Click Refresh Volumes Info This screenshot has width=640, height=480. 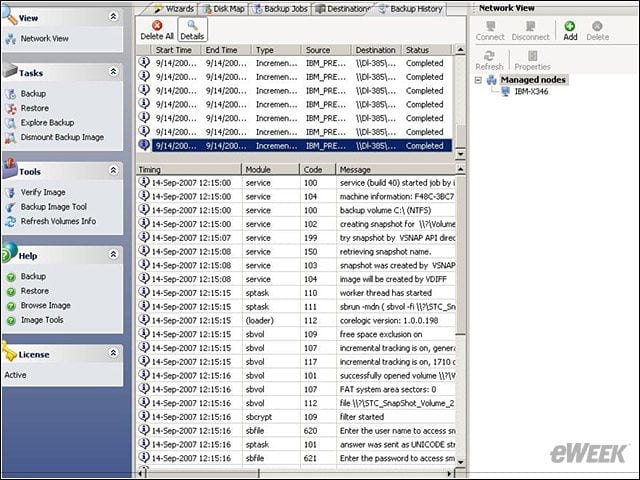(58, 221)
